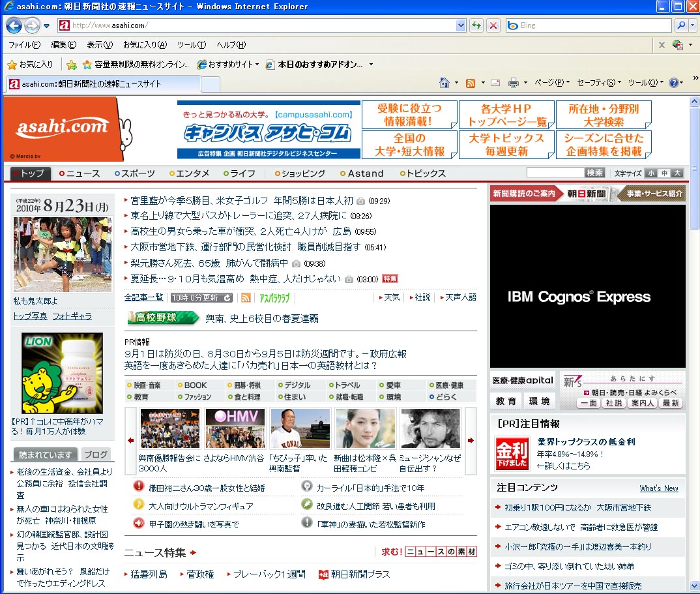This screenshot has width=700, height=594.
Task: Expand the おすすめサイト dropdown
Action: (257, 65)
